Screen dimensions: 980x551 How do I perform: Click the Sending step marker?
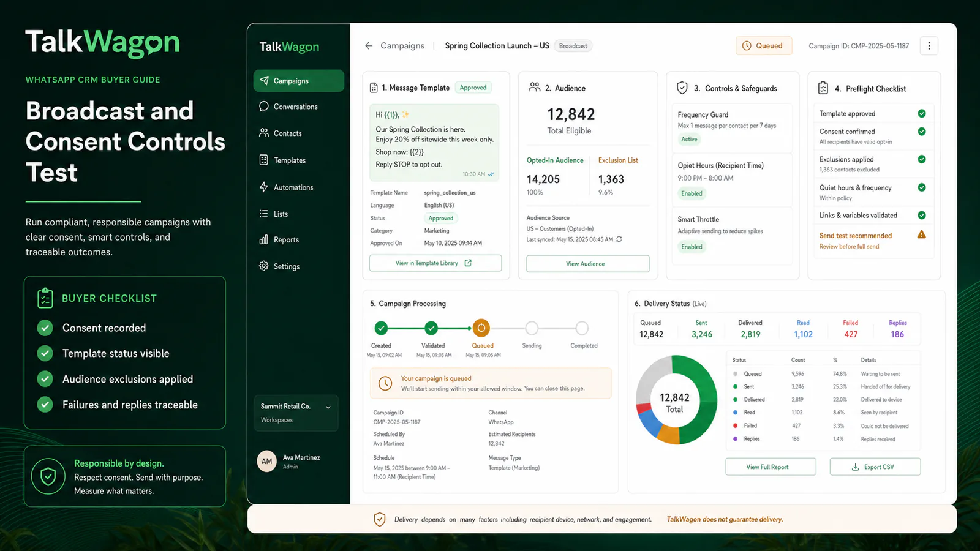coord(532,328)
